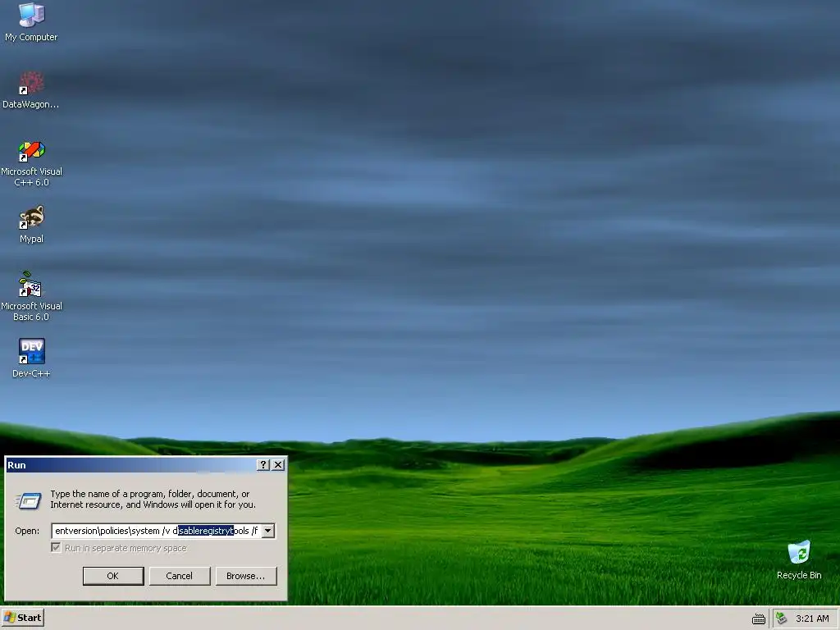Toggle Run in separate memory space checkbox
The width and height of the screenshot is (840, 630).
click(x=57, y=547)
